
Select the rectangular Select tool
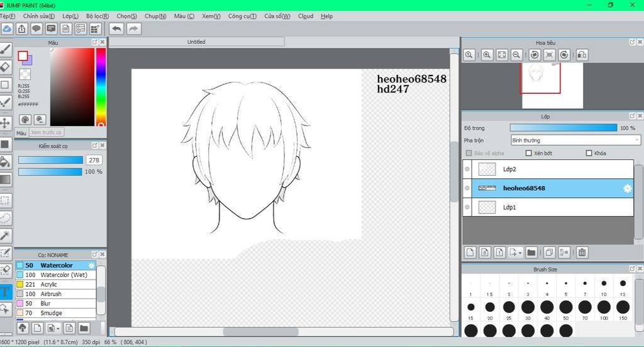[5, 201]
